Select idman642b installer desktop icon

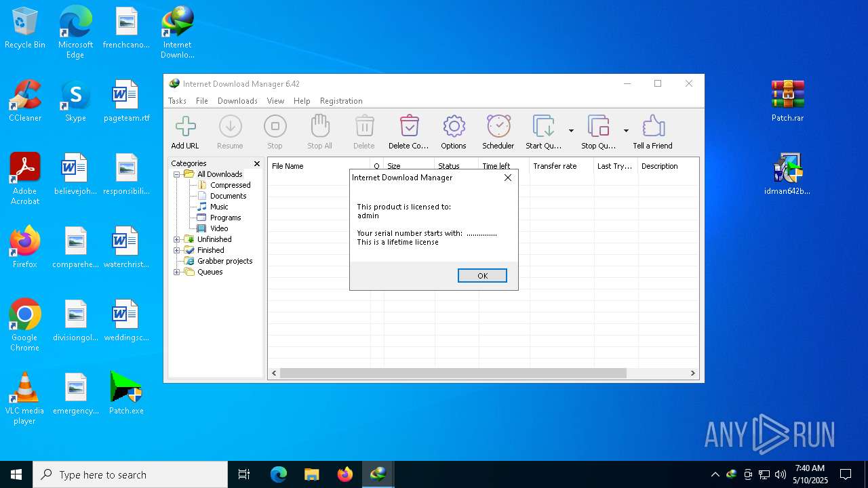tap(787, 174)
